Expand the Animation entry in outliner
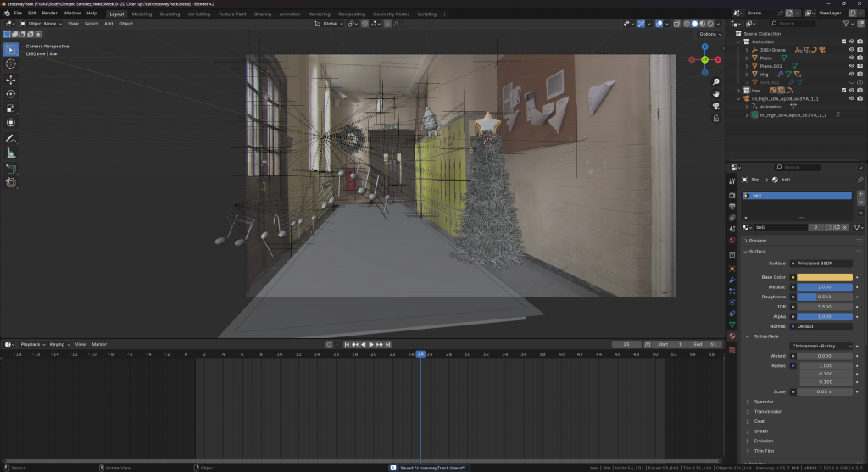 [x=747, y=107]
